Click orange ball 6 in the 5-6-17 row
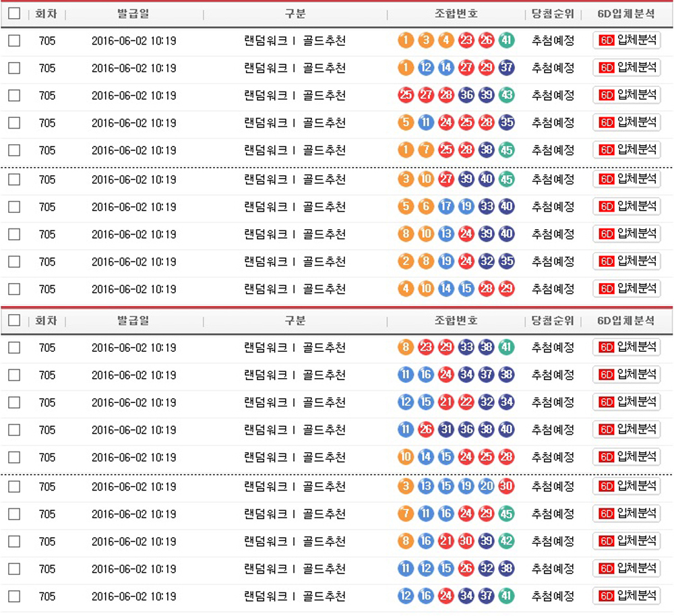Image resolution: width=674 pixels, height=616 pixels. point(426,207)
